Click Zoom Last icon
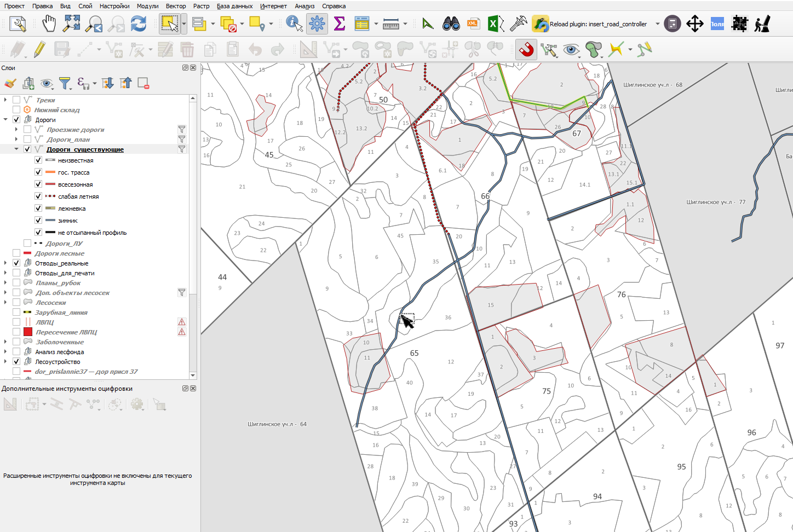The height and width of the screenshot is (532, 793). (x=94, y=24)
